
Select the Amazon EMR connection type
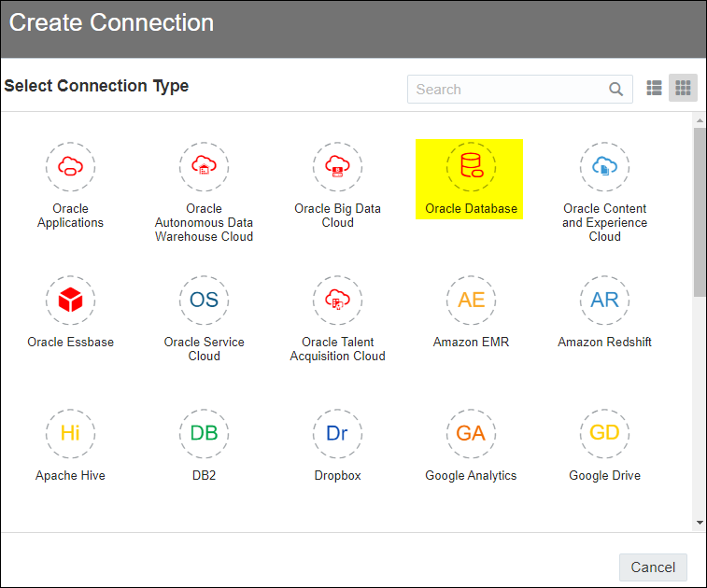tap(471, 301)
